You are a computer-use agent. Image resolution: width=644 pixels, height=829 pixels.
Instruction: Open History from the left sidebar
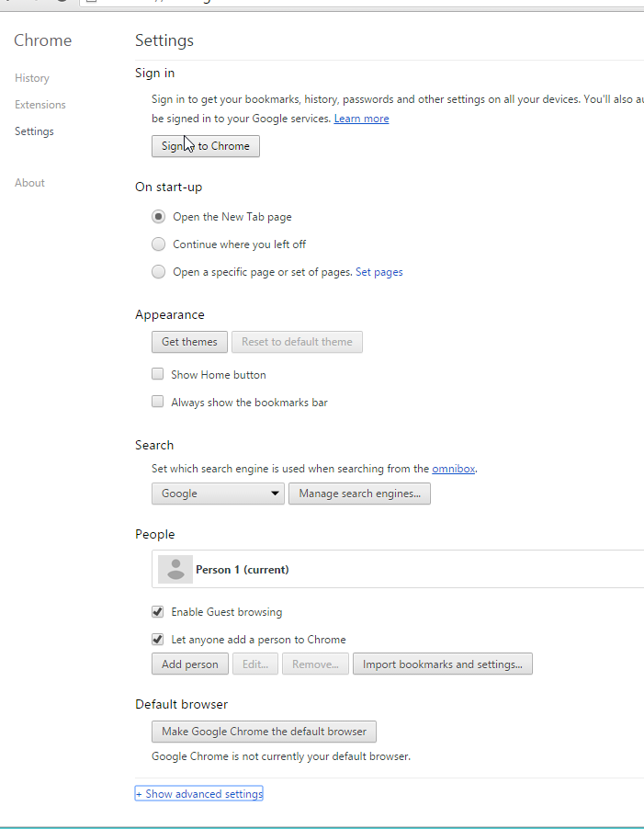[32, 78]
